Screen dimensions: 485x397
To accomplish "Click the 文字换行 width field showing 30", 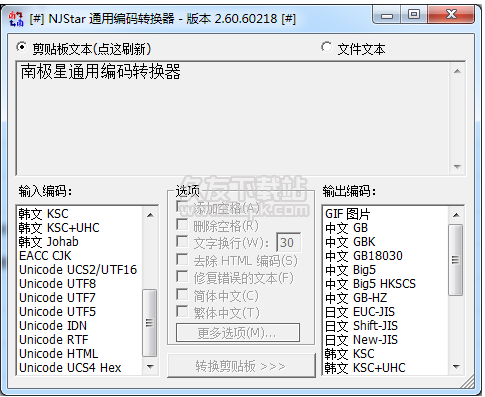I will point(288,242).
